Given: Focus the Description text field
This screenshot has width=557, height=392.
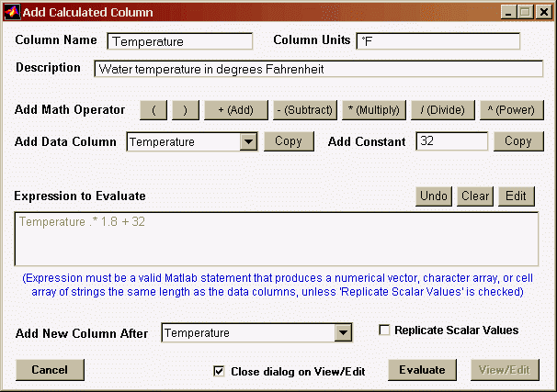Looking at the screenshot, I should (318, 69).
